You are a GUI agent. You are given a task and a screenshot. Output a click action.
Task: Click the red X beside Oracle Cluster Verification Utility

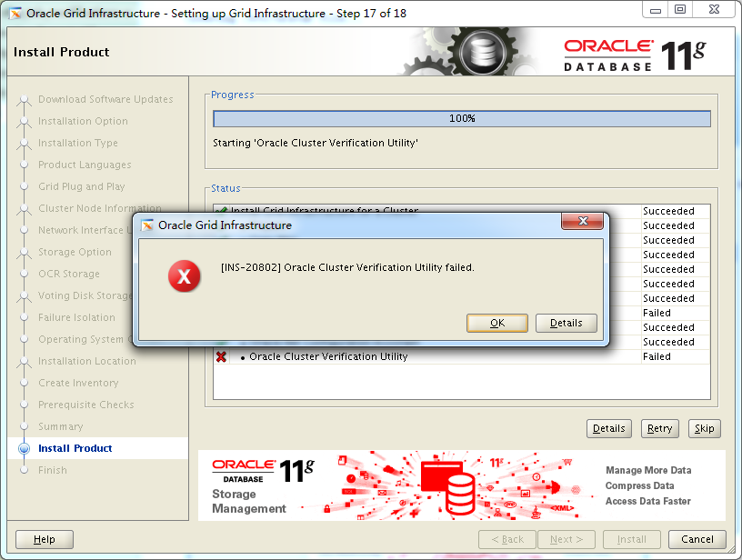221,356
